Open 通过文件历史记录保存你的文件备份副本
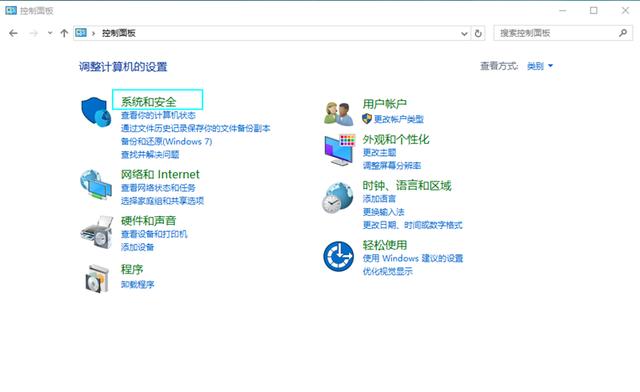This screenshot has height=392, width=640. point(196,128)
